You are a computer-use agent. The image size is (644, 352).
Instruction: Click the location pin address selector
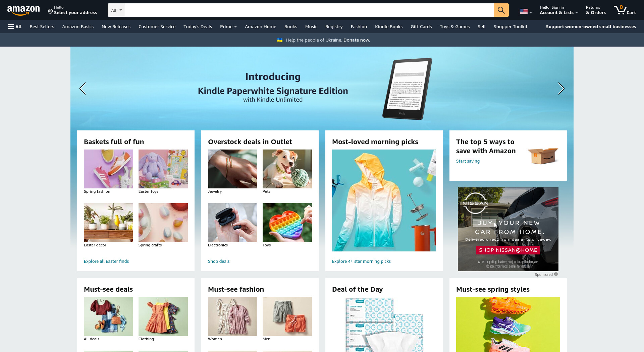[x=72, y=10]
